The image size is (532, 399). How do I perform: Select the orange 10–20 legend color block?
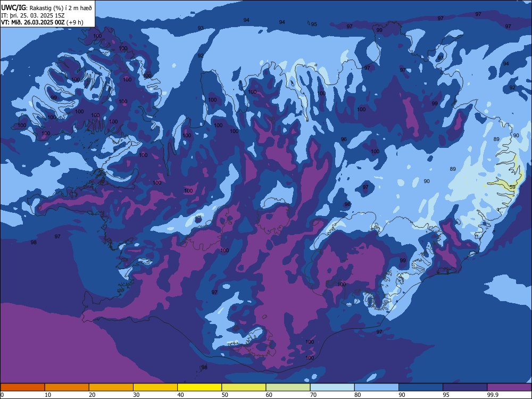click(x=67, y=387)
